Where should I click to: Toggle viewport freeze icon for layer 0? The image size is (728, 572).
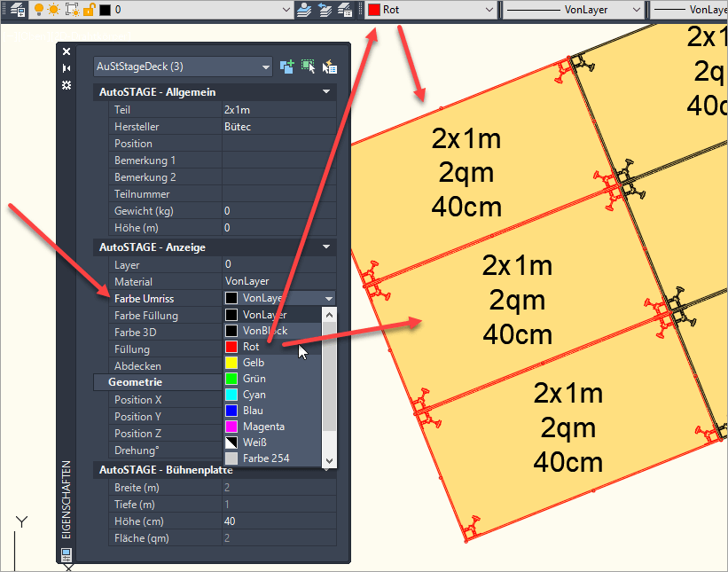pos(72,10)
